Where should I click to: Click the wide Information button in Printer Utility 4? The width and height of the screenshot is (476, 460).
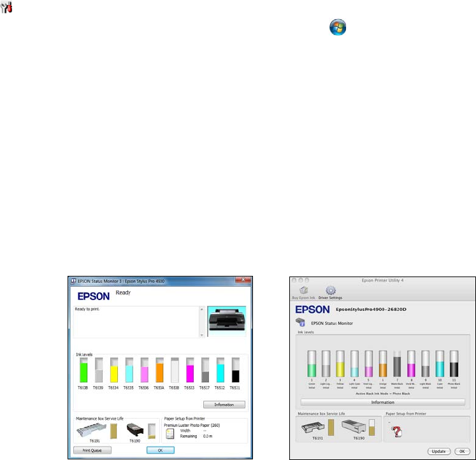[383, 402]
